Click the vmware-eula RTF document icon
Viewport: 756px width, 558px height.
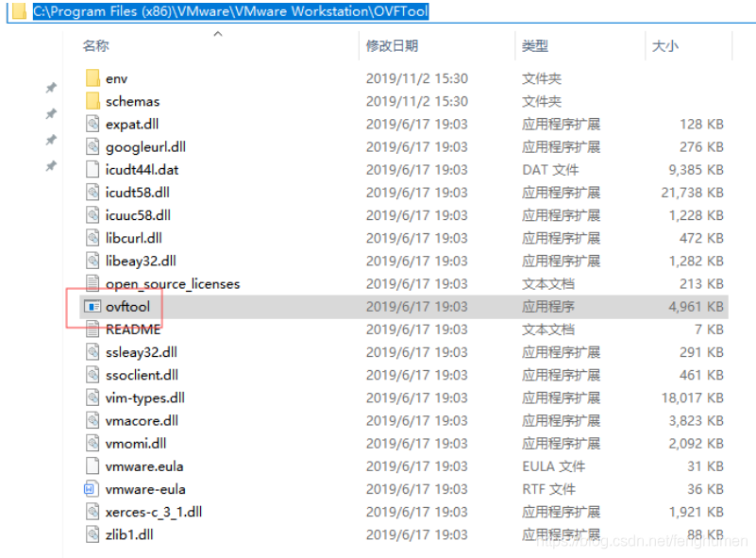pos(92,489)
